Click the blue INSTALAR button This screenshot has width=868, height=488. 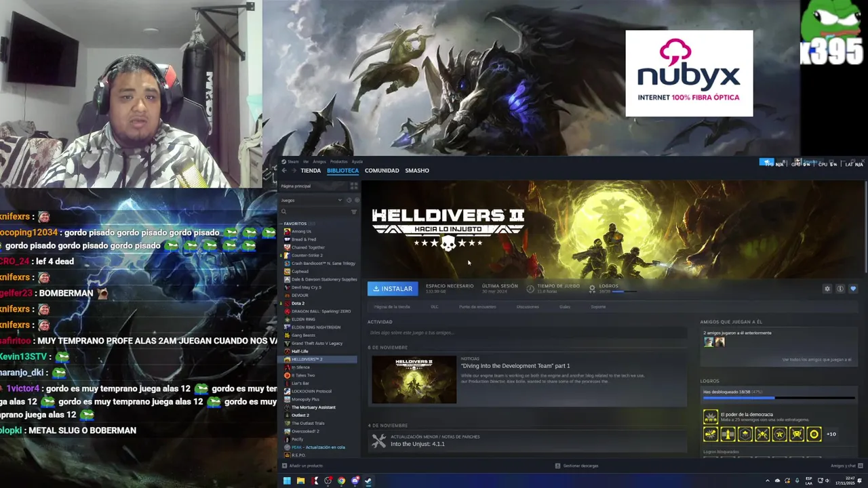[393, 289]
